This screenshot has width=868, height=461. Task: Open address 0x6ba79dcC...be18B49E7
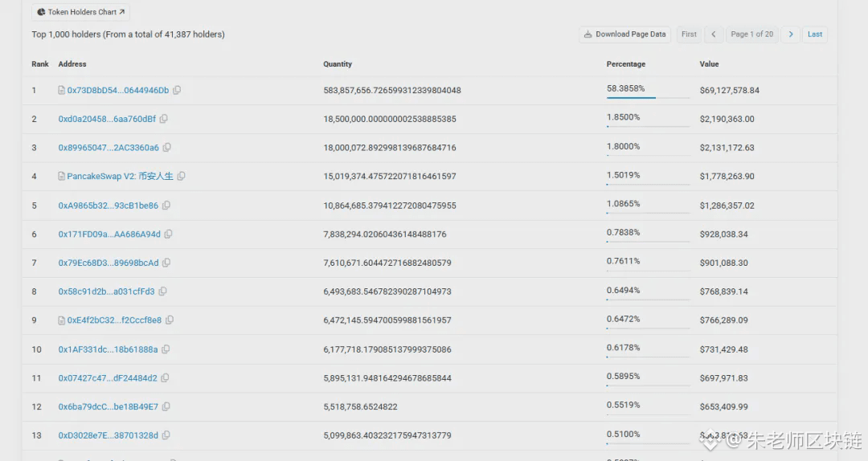108,406
